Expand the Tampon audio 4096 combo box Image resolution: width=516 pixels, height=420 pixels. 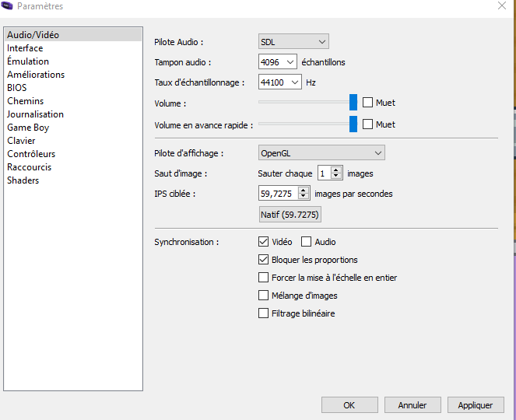[277, 61]
